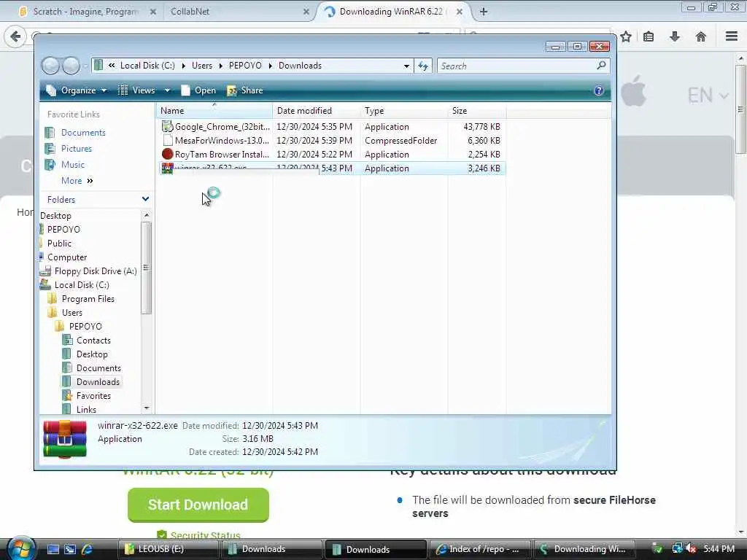Sort by Type column header
The height and width of the screenshot is (560, 747).
[404, 111]
